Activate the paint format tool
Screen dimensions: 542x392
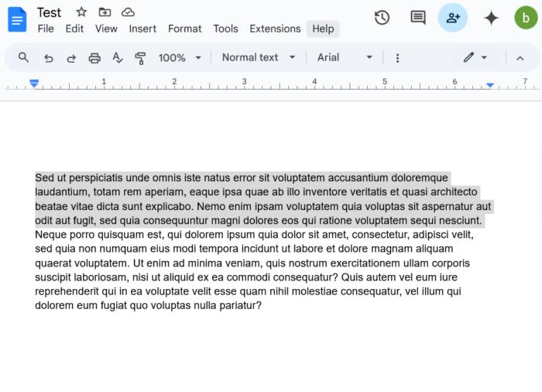pyautogui.click(x=140, y=58)
